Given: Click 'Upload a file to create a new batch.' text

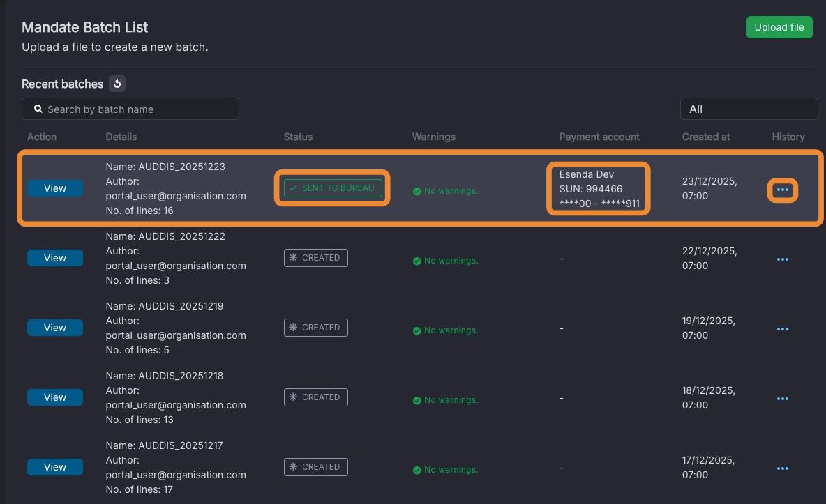Looking at the screenshot, I should [115, 47].
